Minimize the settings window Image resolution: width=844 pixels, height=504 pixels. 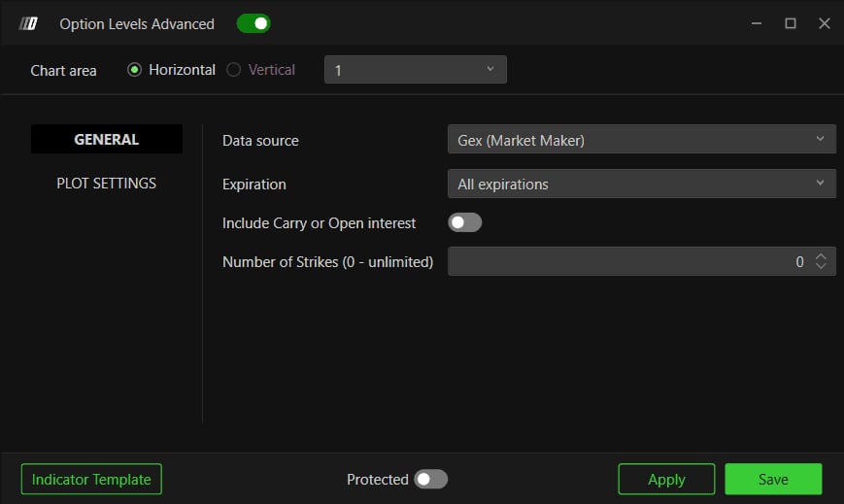[757, 23]
